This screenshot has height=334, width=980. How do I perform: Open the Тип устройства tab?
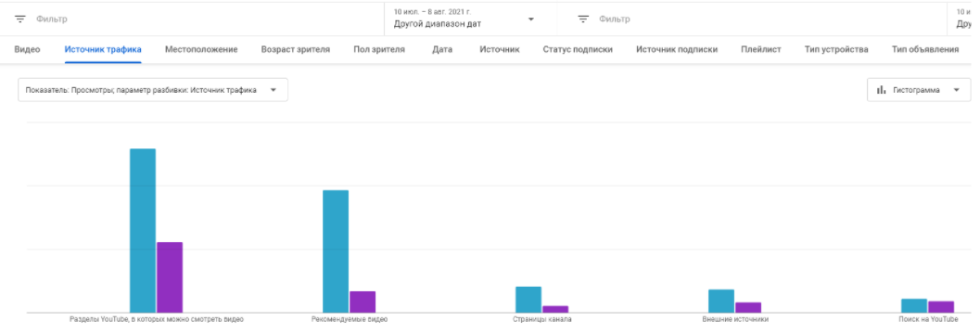click(x=836, y=49)
